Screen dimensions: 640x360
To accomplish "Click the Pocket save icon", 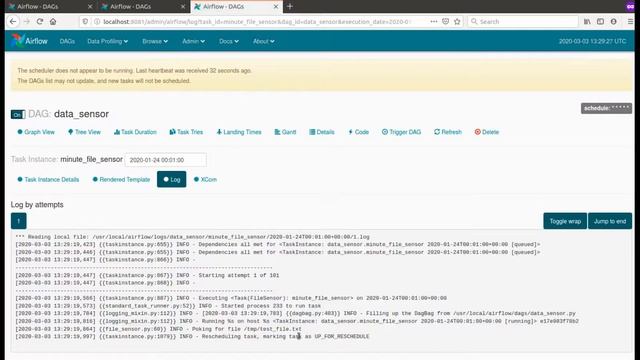I will (x=445, y=22).
